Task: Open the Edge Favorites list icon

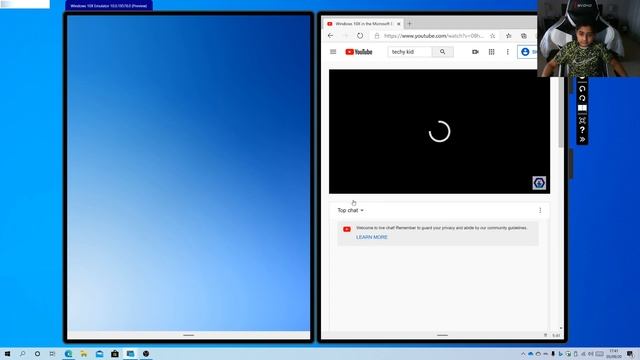Action: coord(509,36)
